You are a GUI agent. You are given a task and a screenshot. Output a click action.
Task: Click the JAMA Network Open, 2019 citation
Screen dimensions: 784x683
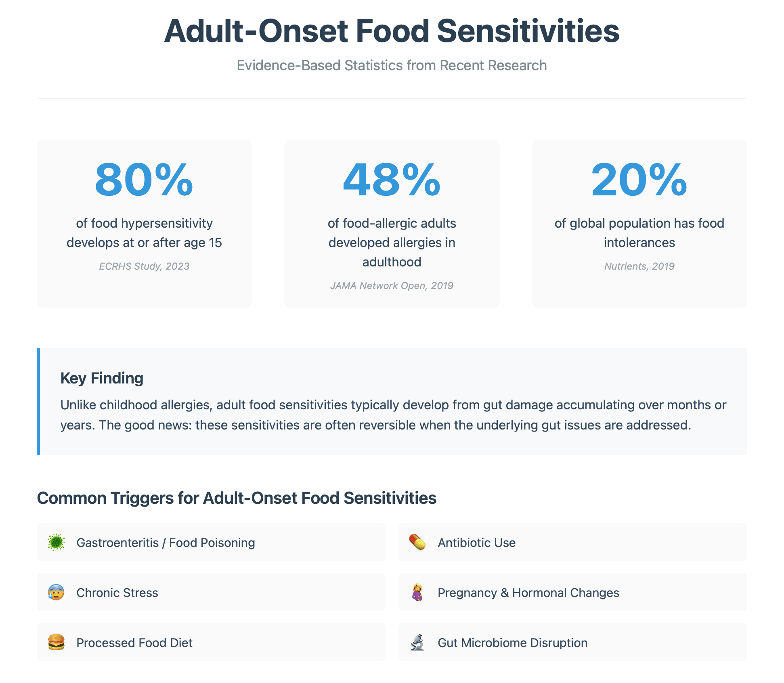point(392,285)
